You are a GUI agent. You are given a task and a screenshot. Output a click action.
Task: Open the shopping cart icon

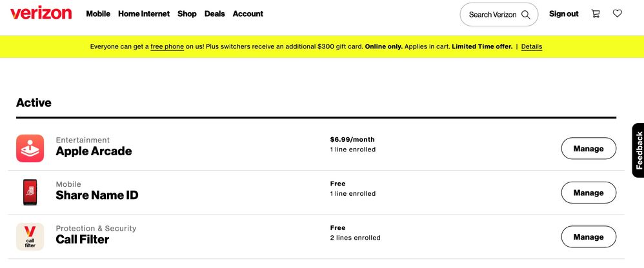595,14
